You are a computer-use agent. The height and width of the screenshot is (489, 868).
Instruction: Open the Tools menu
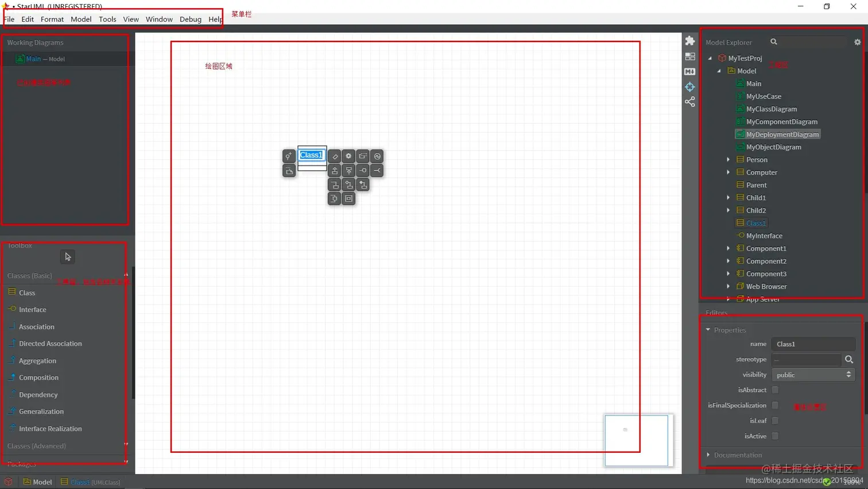[107, 19]
